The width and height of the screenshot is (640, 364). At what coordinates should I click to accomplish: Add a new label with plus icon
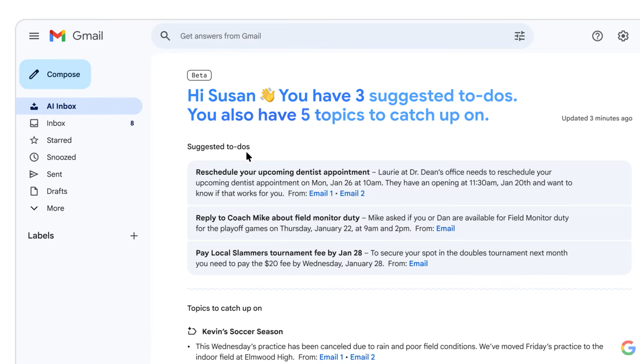[134, 236]
